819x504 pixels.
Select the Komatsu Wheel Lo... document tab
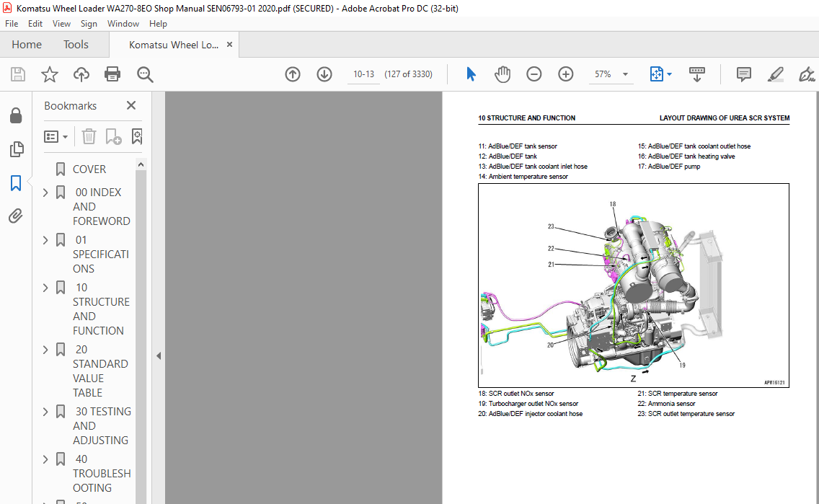174,45
